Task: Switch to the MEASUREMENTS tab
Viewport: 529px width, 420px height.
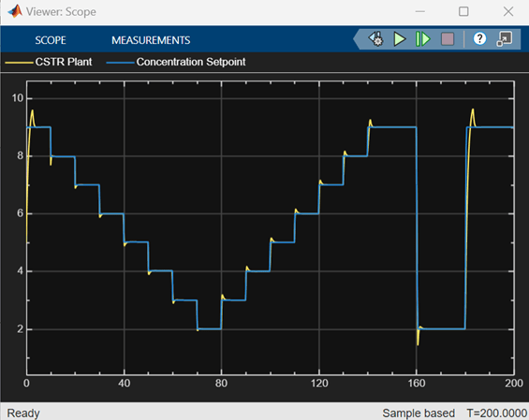Action: (151, 40)
